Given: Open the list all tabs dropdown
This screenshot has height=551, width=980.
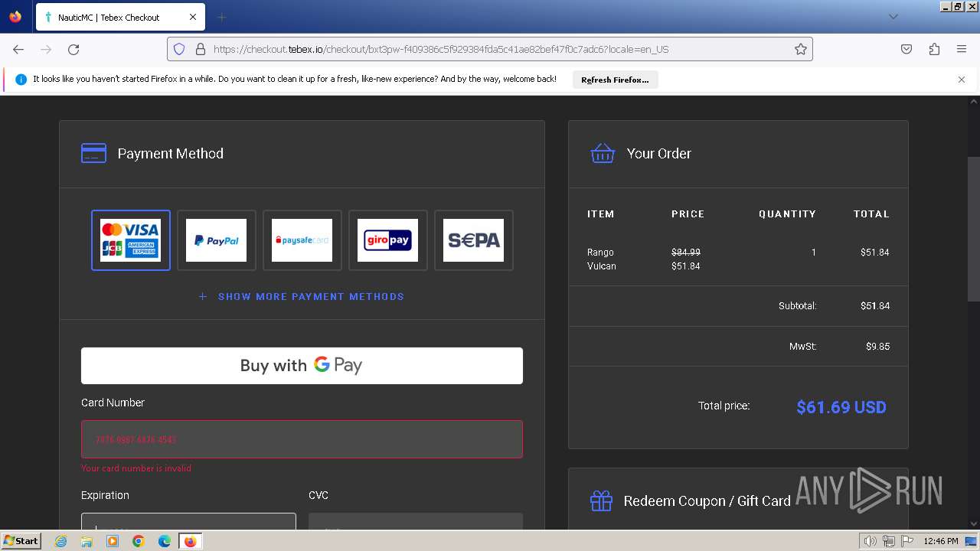Looking at the screenshot, I should pos(893,17).
